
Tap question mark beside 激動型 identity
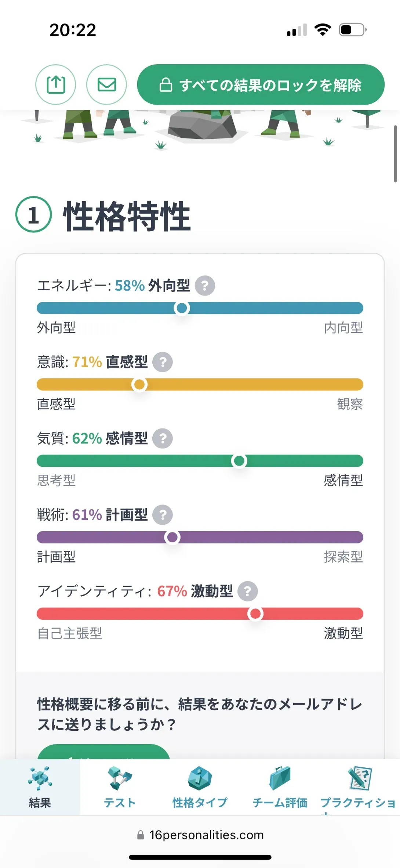point(248,591)
